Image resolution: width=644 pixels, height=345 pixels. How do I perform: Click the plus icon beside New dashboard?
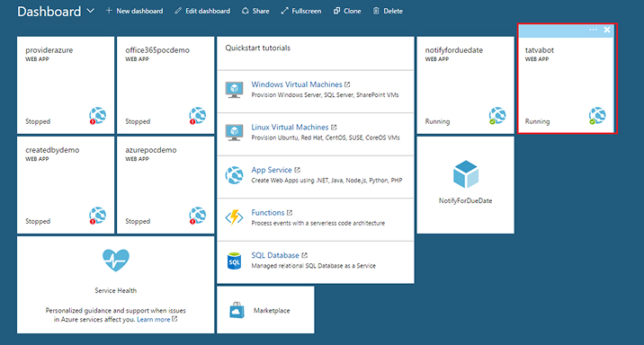pos(109,11)
